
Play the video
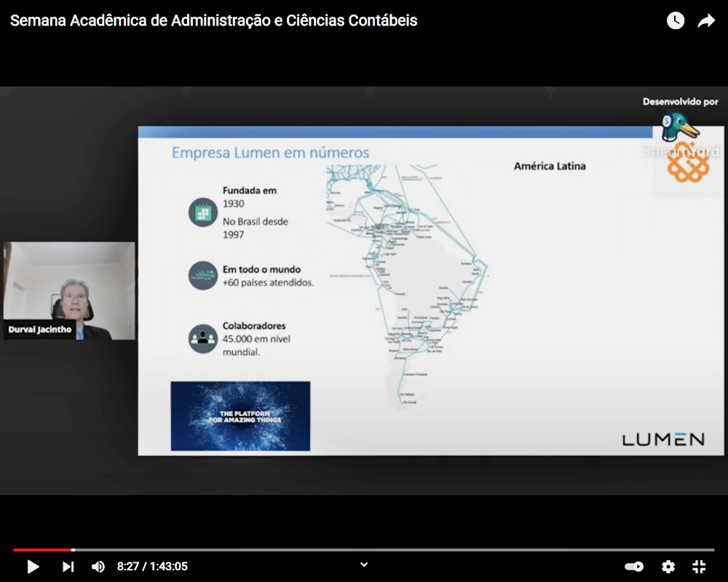[x=33, y=566]
